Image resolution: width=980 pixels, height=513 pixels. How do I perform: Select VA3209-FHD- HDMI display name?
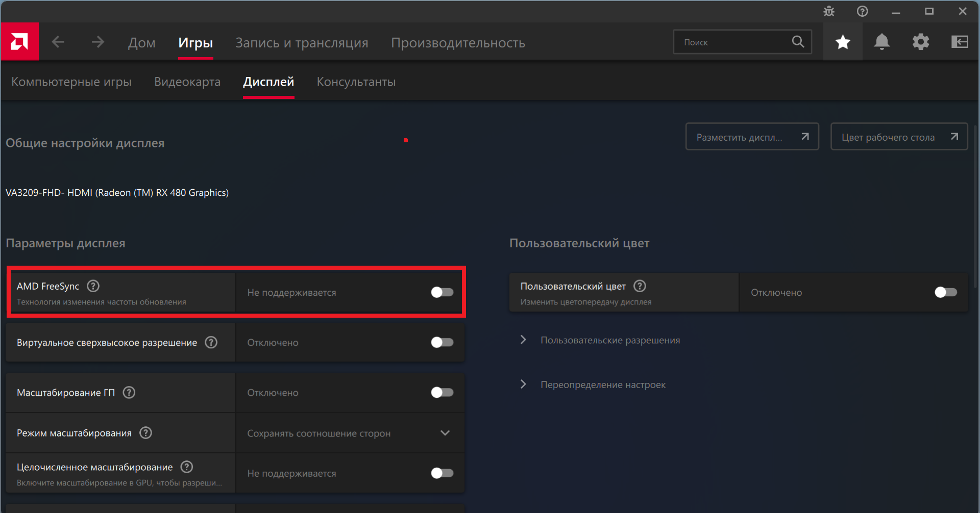117,192
